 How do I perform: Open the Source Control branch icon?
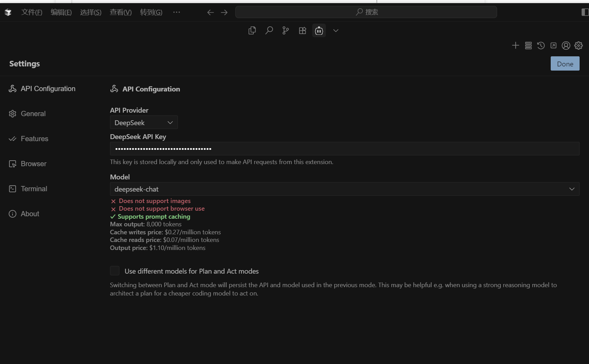click(x=285, y=31)
